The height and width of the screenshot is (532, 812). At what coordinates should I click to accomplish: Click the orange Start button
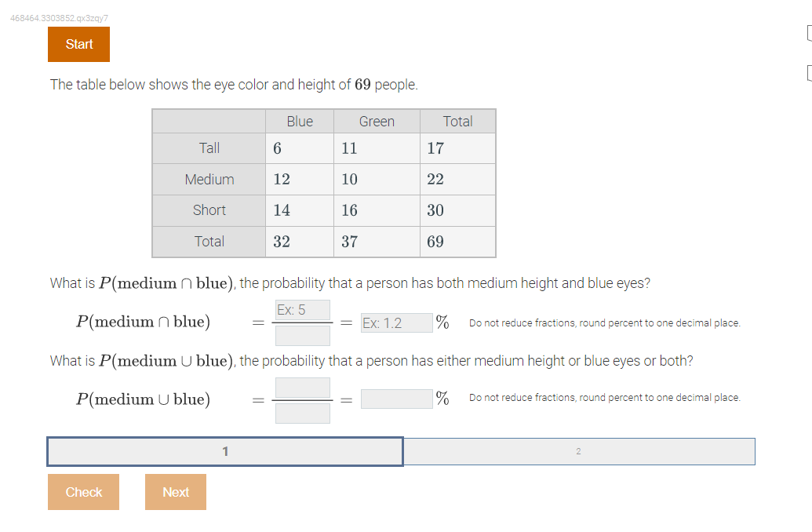click(78, 44)
